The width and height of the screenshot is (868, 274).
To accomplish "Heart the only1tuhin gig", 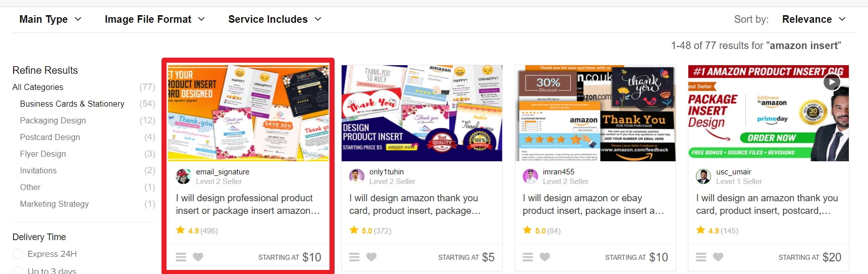I will [x=371, y=257].
